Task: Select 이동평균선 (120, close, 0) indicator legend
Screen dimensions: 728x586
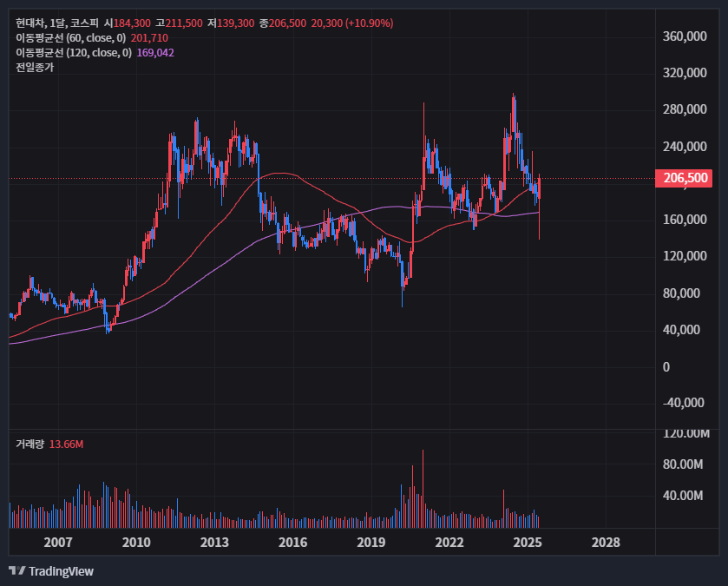Action: [74, 52]
